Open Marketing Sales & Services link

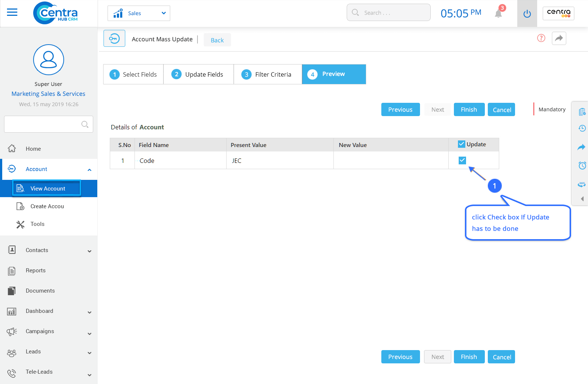[48, 94]
